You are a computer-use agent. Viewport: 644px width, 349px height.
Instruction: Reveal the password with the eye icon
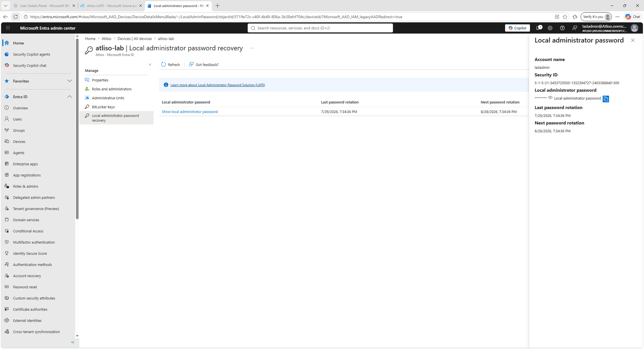coord(550,98)
